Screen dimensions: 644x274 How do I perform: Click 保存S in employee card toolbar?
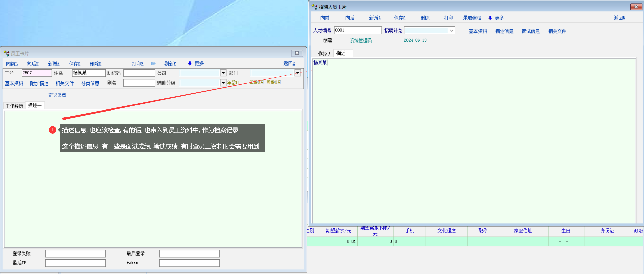(75, 64)
